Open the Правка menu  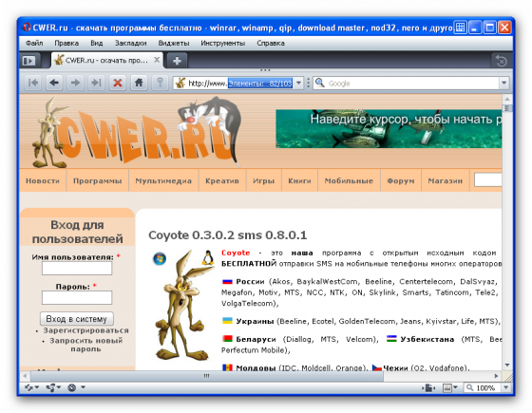(66, 44)
